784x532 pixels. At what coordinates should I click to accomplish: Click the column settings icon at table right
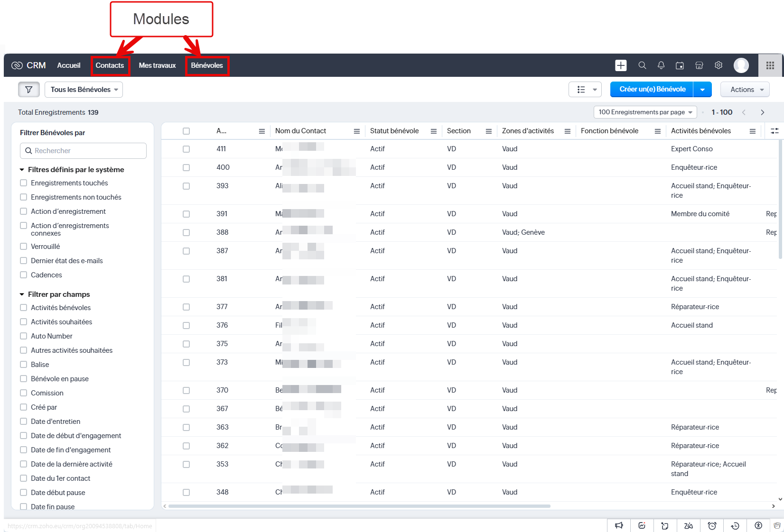click(x=775, y=131)
